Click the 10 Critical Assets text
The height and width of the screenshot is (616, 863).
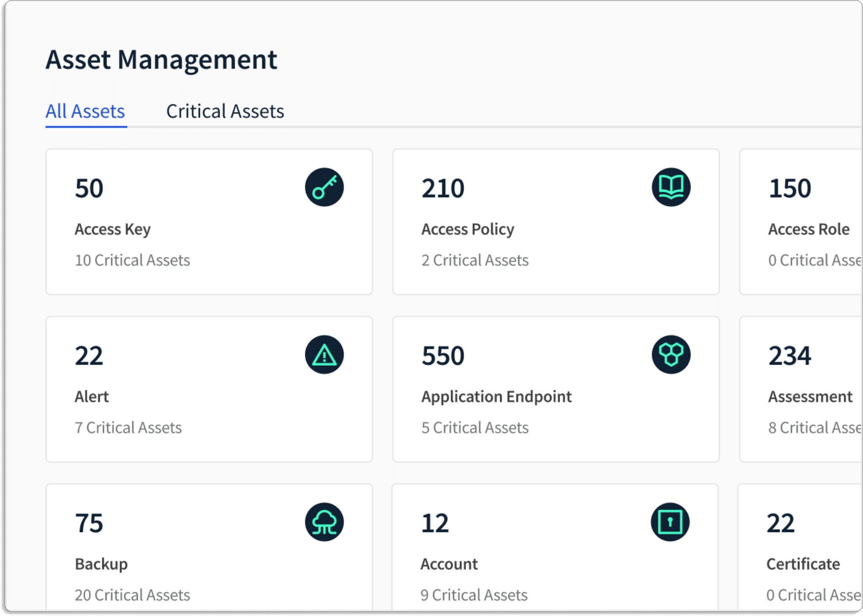point(132,260)
